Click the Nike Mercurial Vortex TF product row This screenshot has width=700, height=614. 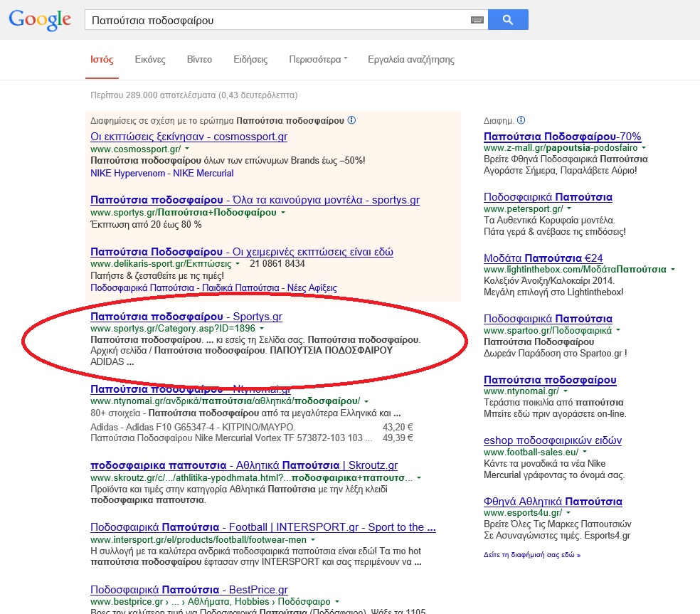(231, 438)
